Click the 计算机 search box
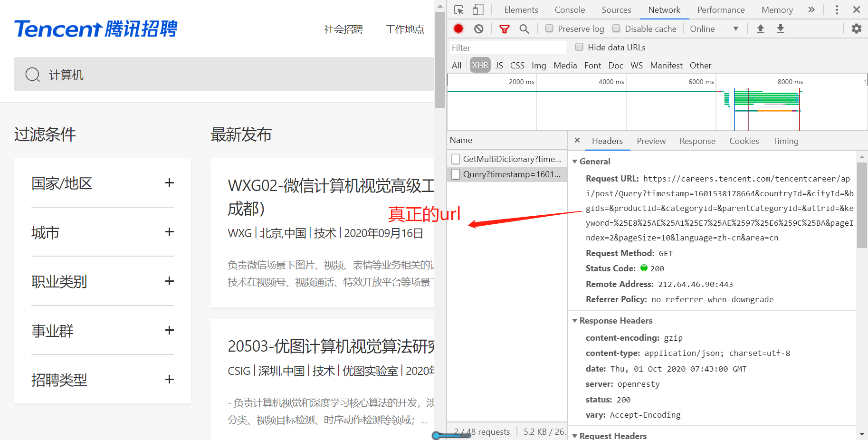This screenshot has height=440, width=868. pos(224,74)
